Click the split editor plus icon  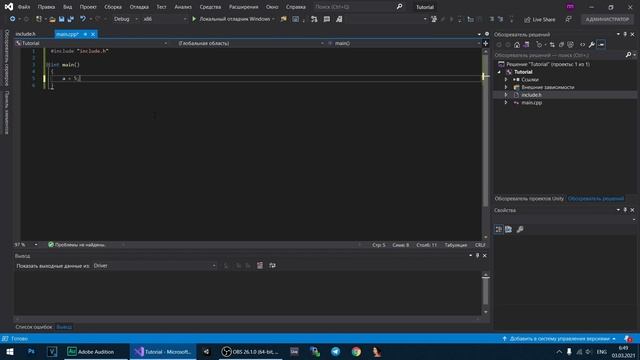click(486, 43)
